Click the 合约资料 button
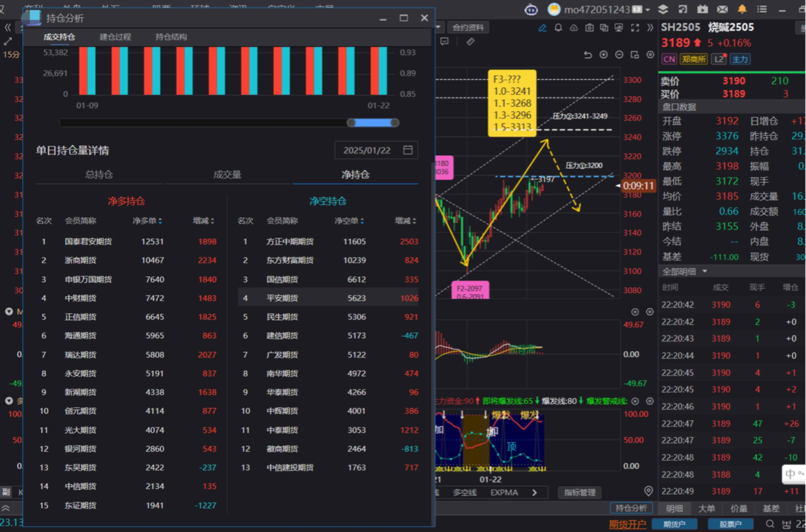 (x=468, y=28)
